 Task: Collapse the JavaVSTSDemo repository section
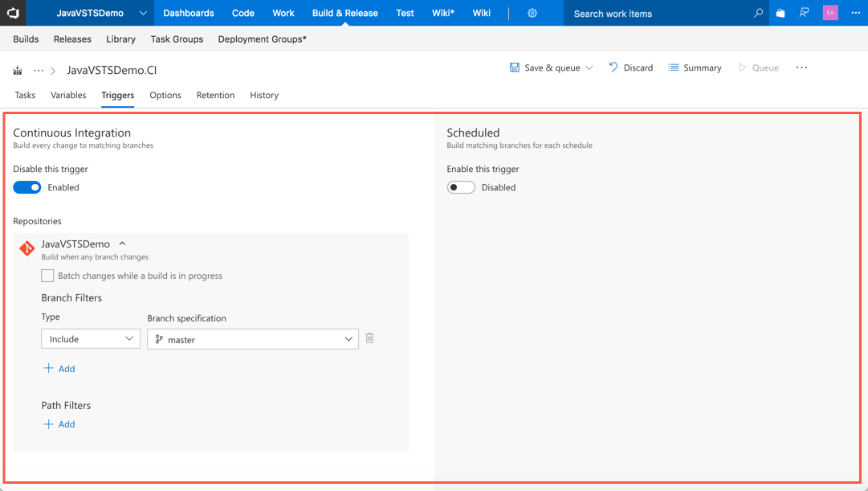pos(122,243)
